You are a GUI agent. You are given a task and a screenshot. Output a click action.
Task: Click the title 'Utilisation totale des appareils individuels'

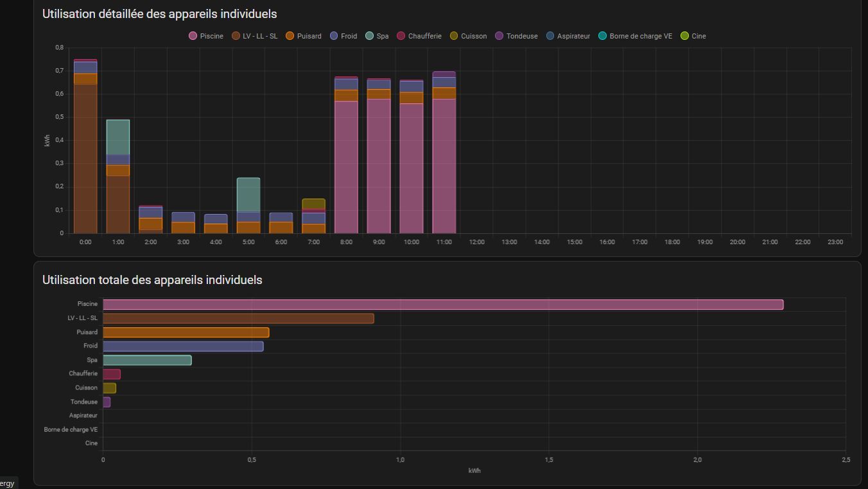(152, 280)
